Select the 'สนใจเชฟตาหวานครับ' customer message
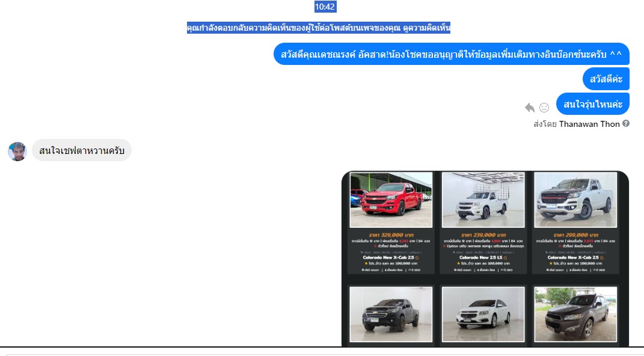The image size is (644, 356). click(x=82, y=150)
